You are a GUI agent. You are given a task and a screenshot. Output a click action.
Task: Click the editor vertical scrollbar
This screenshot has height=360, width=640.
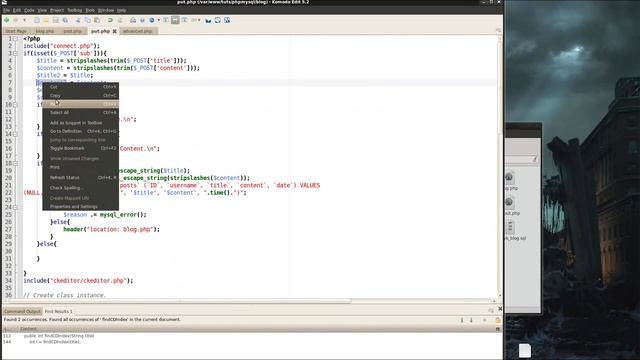click(500, 167)
